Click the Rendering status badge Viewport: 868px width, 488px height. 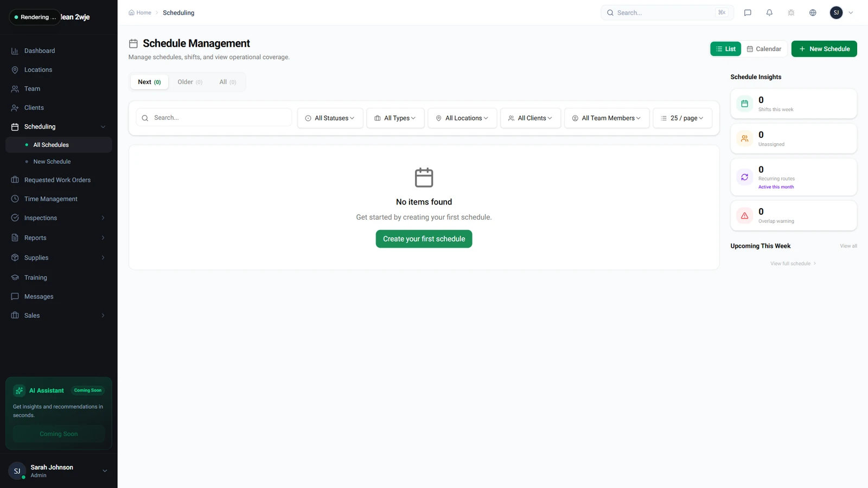pos(34,17)
